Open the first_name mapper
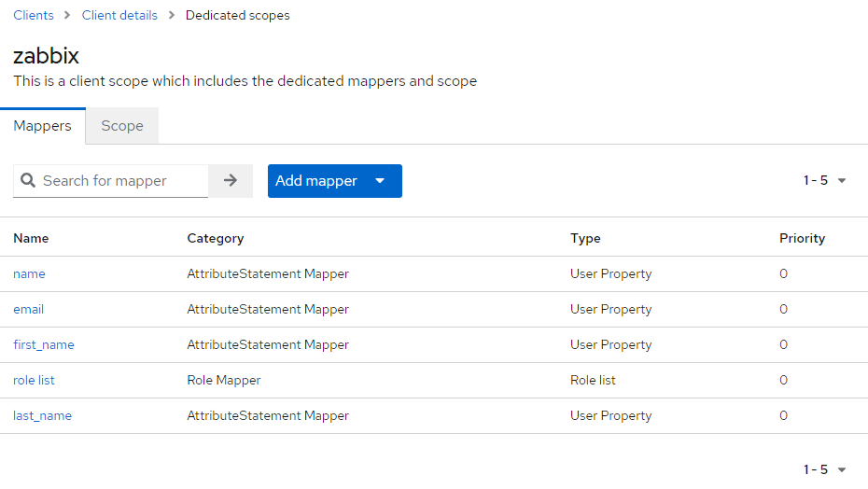The height and width of the screenshot is (489, 868). coord(44,345)
